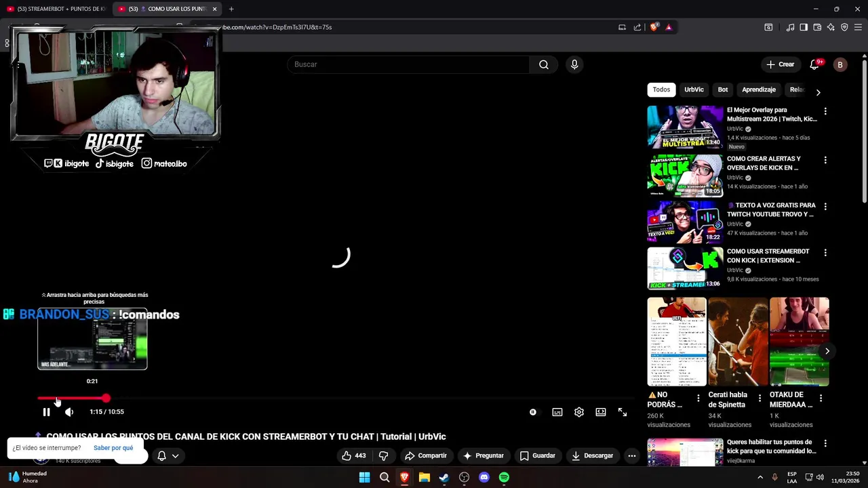Open Steam from the taskbar
This screenshot has height=488, width=868.
point(444,477)
